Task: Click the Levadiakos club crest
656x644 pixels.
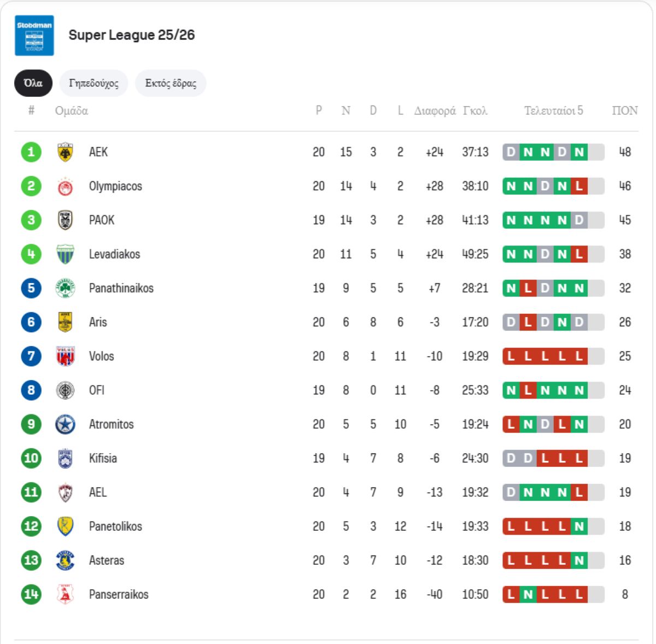Action: coord(65,254)
